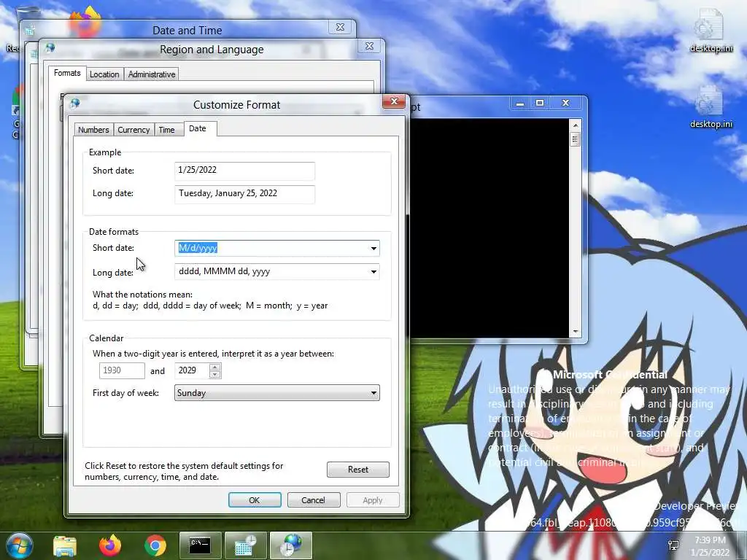Close the Region and Language window
The image size is (747, 560).
click(x=369, y=46)
